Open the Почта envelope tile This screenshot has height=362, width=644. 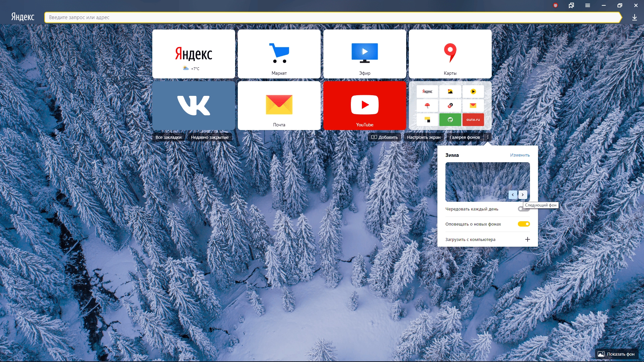point(279,106)
